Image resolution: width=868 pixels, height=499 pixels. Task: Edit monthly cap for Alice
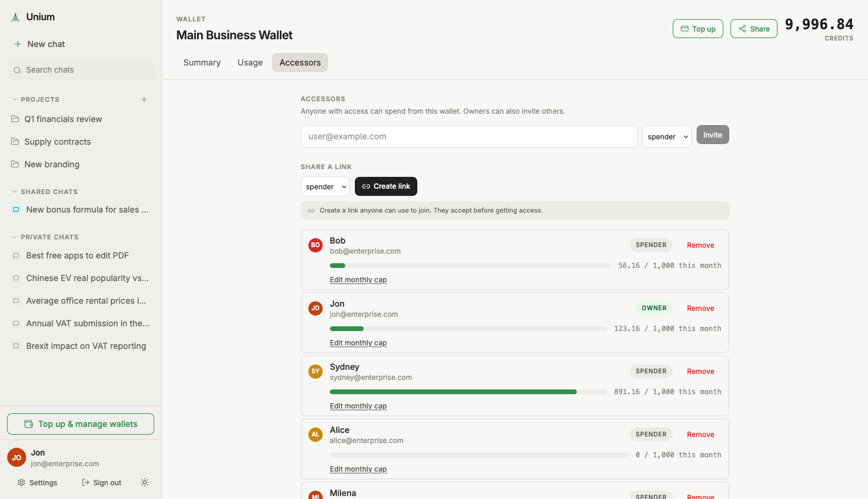click(358, 469)
